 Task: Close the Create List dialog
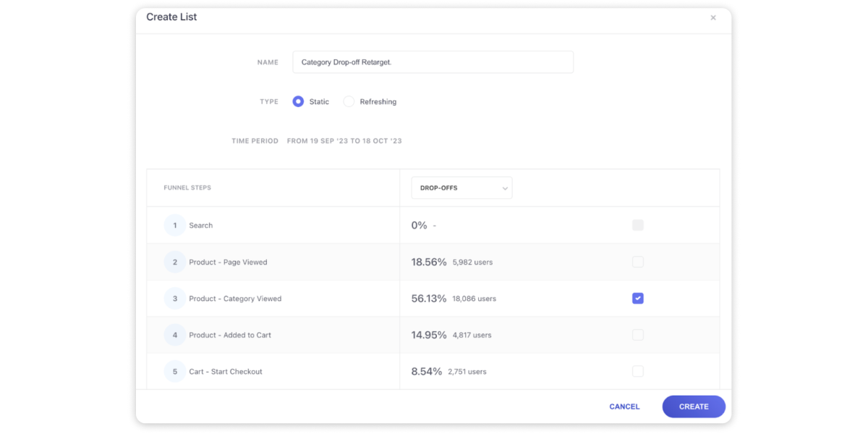click(x=712, y=18)
